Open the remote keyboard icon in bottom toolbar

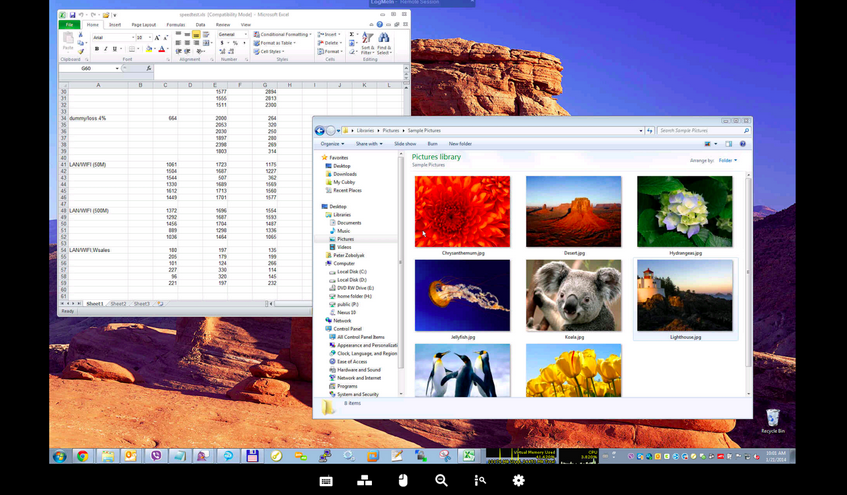coord(326,481)
